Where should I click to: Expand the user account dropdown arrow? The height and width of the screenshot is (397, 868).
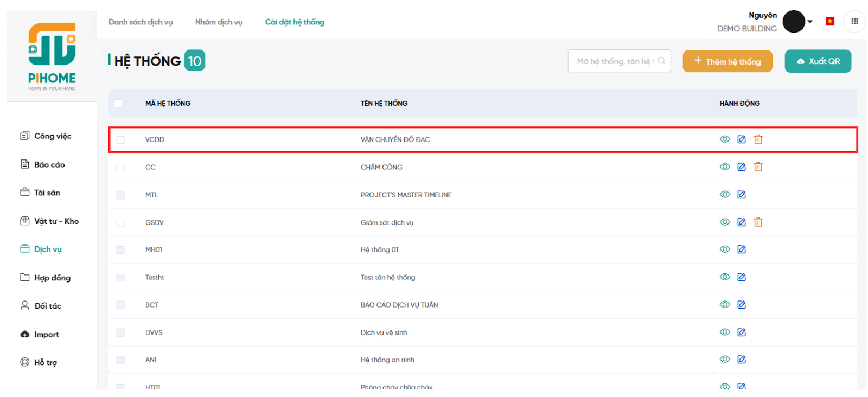pyautogui.click(x=810, y=22)
